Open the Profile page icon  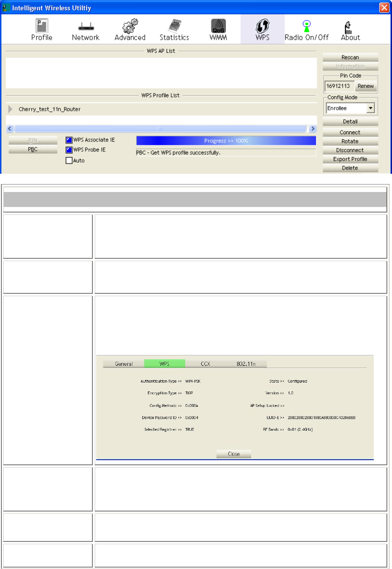(x=42, y=26)
